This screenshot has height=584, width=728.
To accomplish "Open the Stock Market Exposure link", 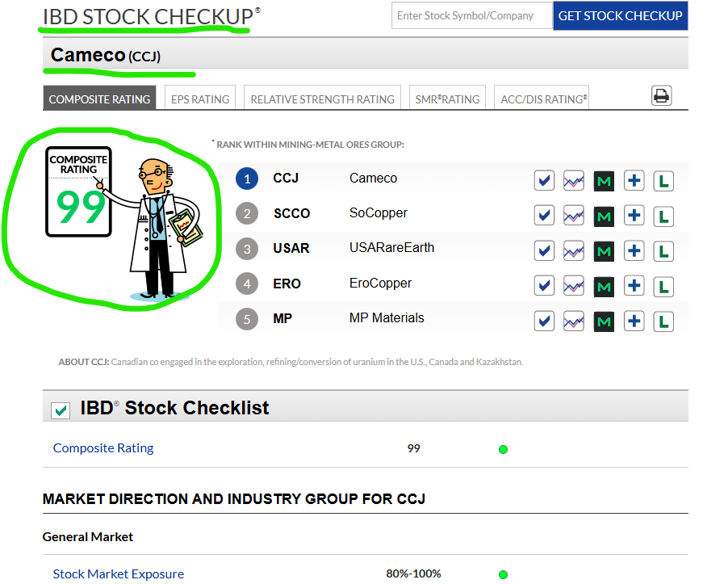I will tap(119, 573).
